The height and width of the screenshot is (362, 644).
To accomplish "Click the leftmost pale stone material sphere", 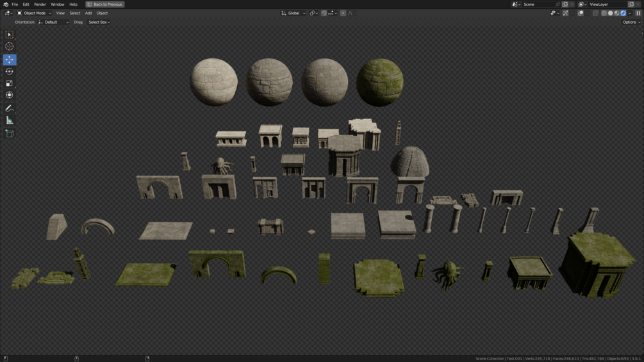I will (x=213, y=82).
